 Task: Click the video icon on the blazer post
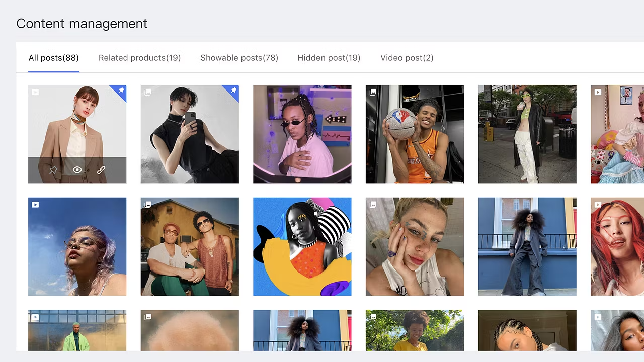[35, 92]
